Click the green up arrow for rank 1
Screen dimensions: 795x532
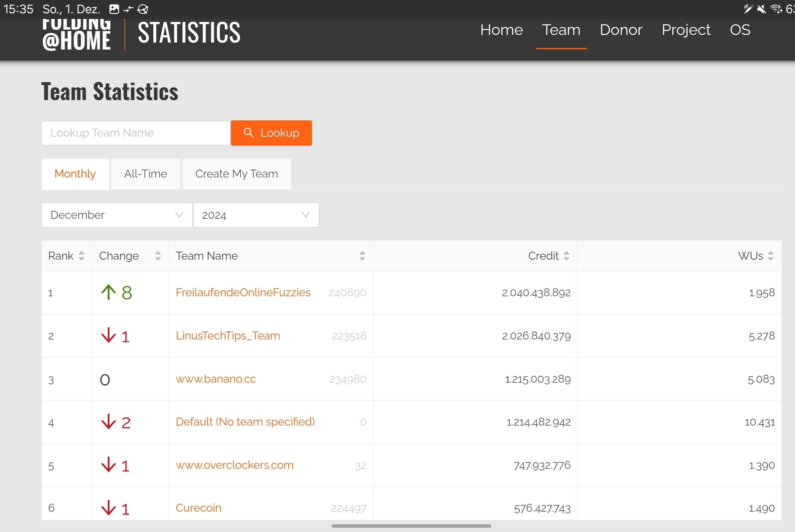(109, 292)
